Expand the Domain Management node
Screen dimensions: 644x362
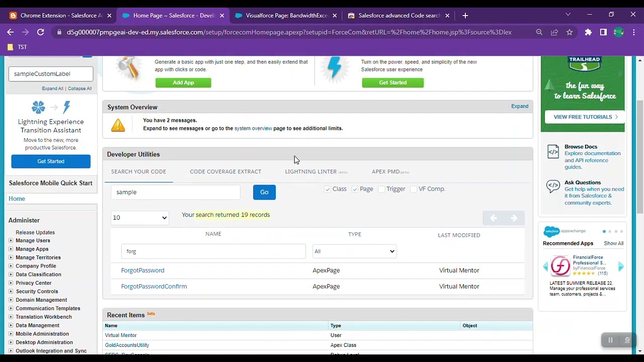coord(11,300)
